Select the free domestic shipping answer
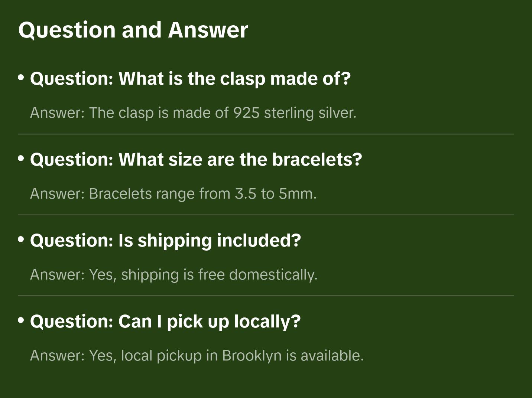This screenshot has height=398, width=532. click(174, 274)
